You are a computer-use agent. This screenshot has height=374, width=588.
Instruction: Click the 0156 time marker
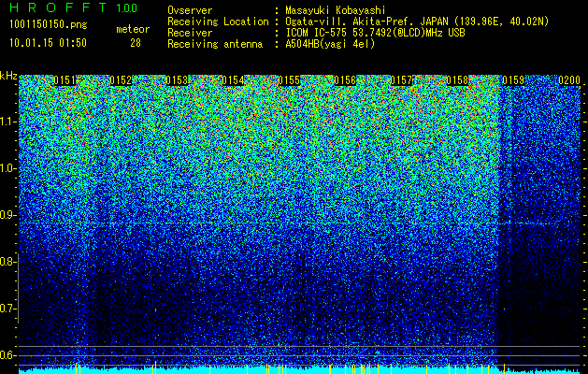[345, 80]
